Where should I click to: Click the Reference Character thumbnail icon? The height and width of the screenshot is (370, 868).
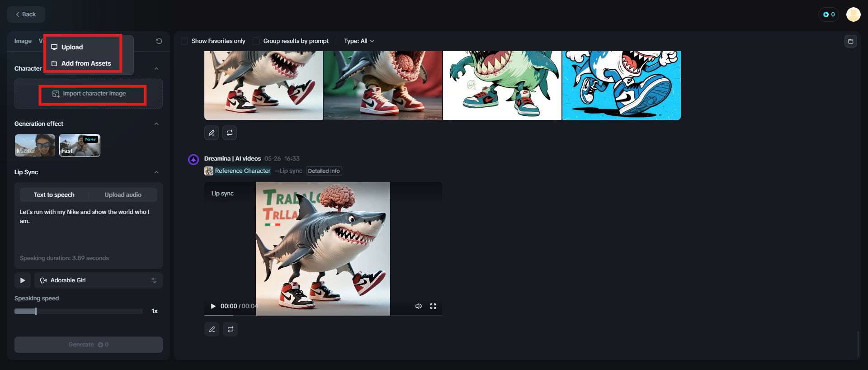click(209, 171)
